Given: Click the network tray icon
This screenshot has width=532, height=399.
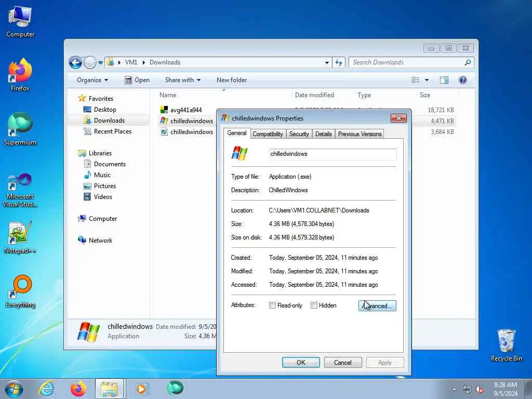Looking at the screenshot, I should [467, 390].
